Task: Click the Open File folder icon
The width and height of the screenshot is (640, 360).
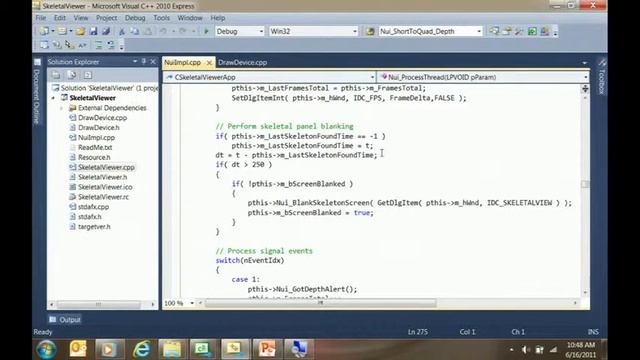Action: pyautogui.click(x=80, y=31)
